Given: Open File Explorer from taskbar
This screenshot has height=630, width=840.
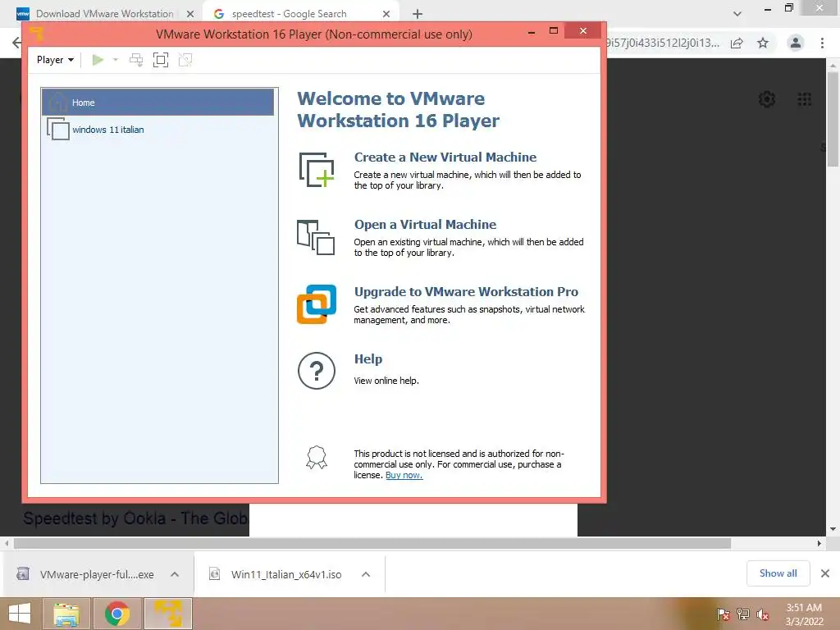Looking at the screenshot, I should pyautogui.click(x=66, y=614).
